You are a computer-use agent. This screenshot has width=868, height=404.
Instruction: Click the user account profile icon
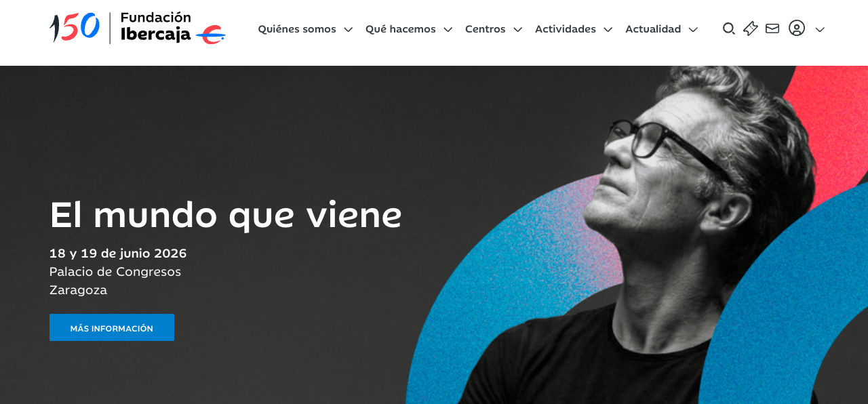coord(797,28)
